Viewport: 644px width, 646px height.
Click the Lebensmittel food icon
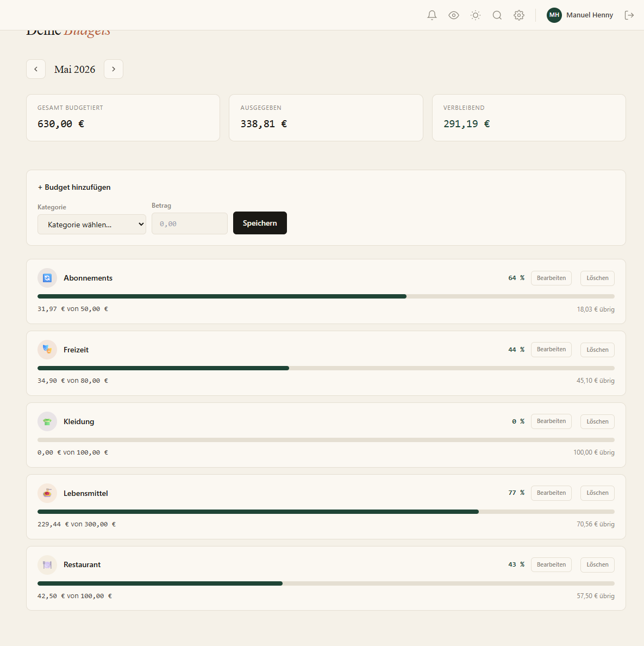coord(47,493)
